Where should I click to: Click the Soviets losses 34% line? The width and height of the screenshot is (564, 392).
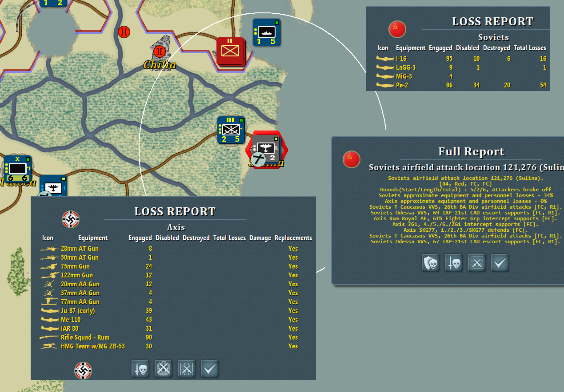pos(465,195)
